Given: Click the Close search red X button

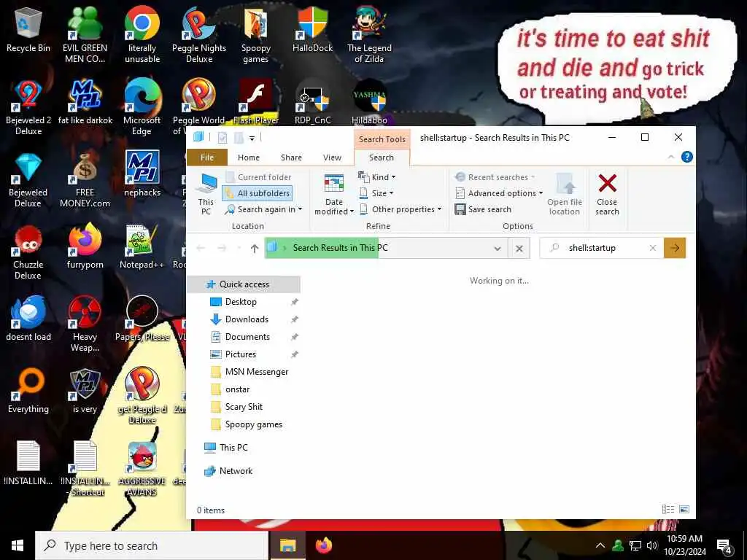Looking at the screenshot, I should 607,195.
